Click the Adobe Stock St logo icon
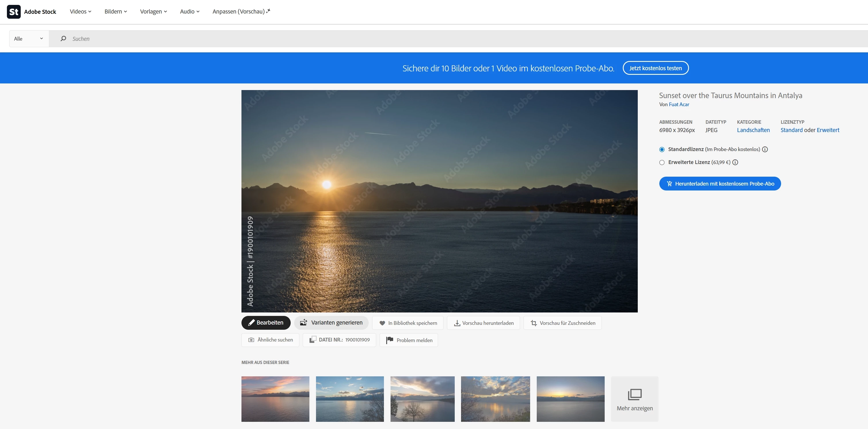Screen dimensions: 868x429 tap(14, 12)
